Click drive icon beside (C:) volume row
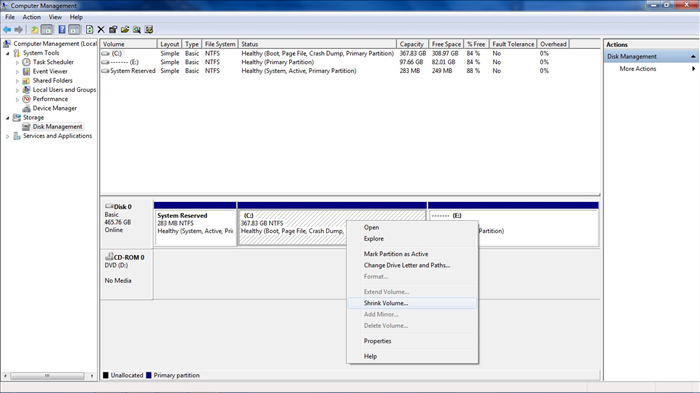 tap(105, 53)
